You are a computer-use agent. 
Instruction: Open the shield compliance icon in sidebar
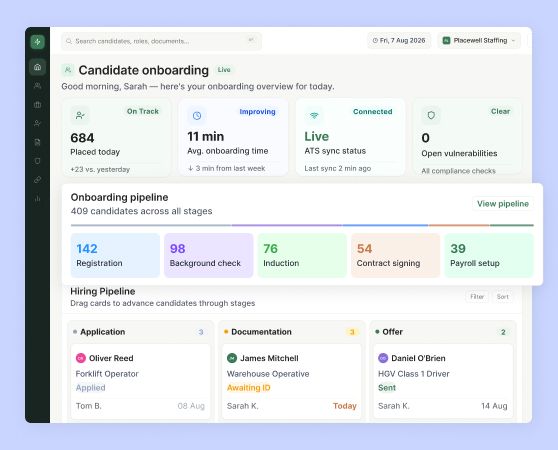click(x=37, y=161)
